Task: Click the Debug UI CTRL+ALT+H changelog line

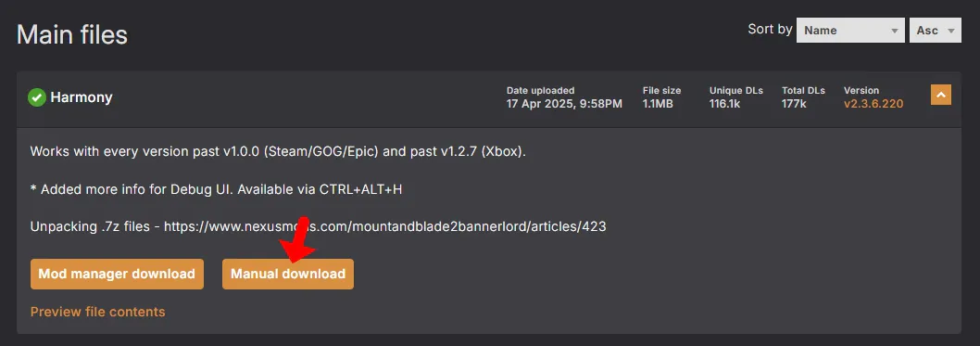Action: coord(216,189)
